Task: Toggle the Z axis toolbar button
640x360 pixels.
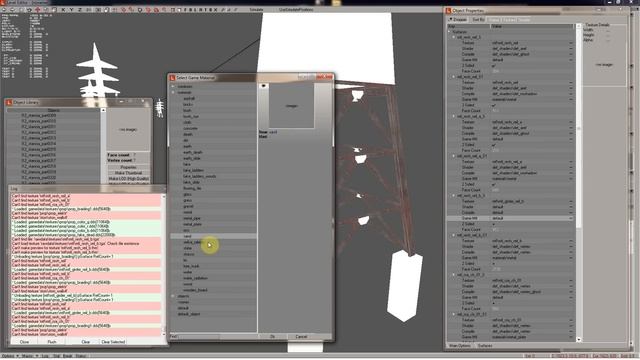Action: (80, 9)
